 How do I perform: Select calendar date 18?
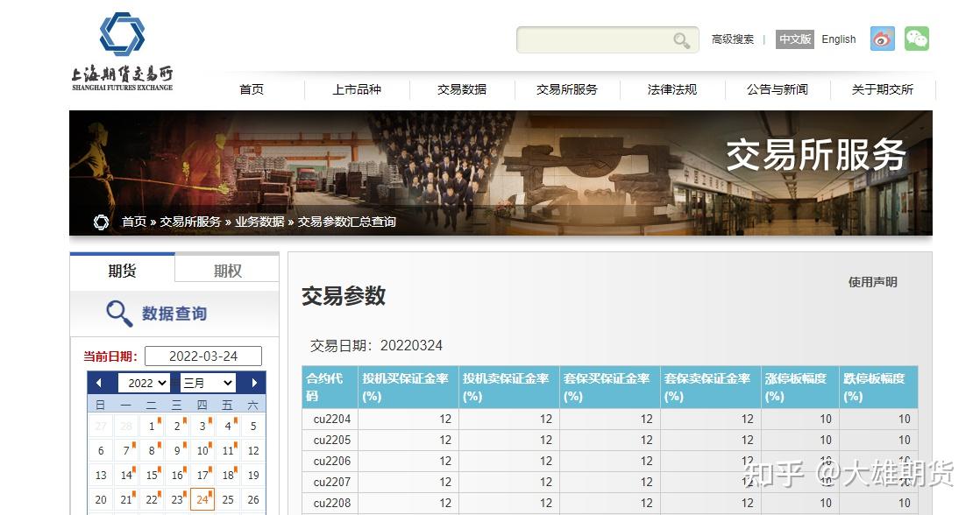[228, 475]
